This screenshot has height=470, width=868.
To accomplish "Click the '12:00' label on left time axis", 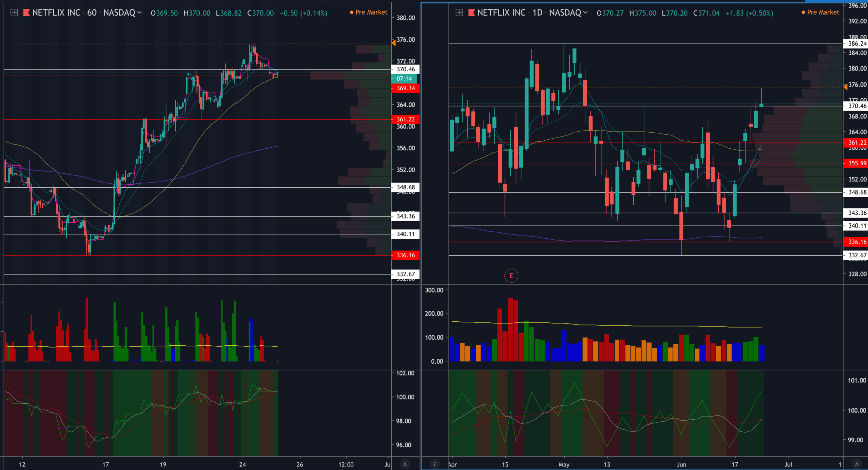I will tap(346, 464).
